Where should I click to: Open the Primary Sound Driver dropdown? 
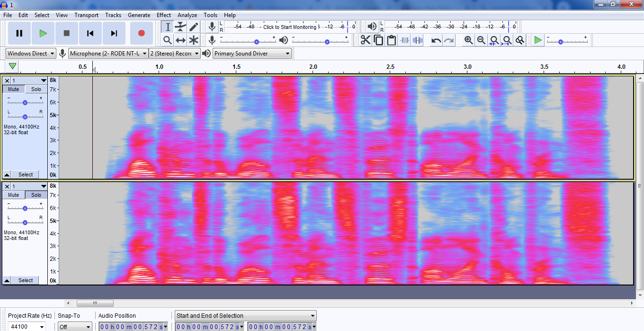click(x=252, y=54)
